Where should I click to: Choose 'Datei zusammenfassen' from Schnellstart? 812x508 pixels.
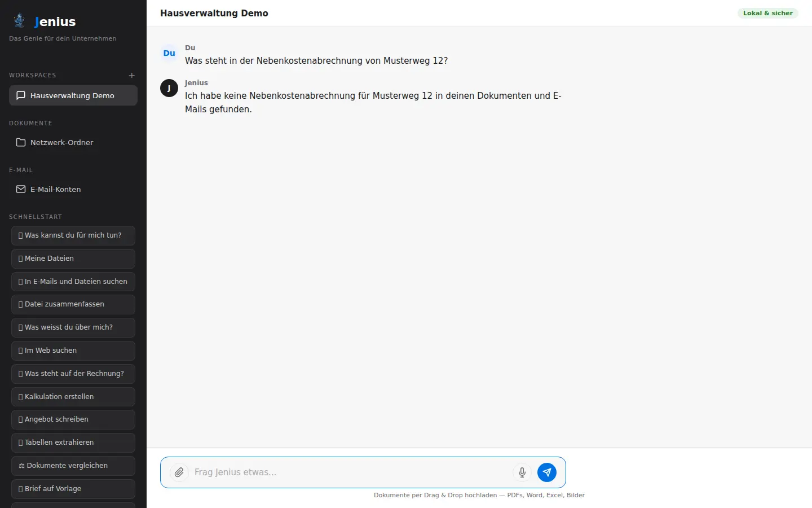[x=73, y=304]
